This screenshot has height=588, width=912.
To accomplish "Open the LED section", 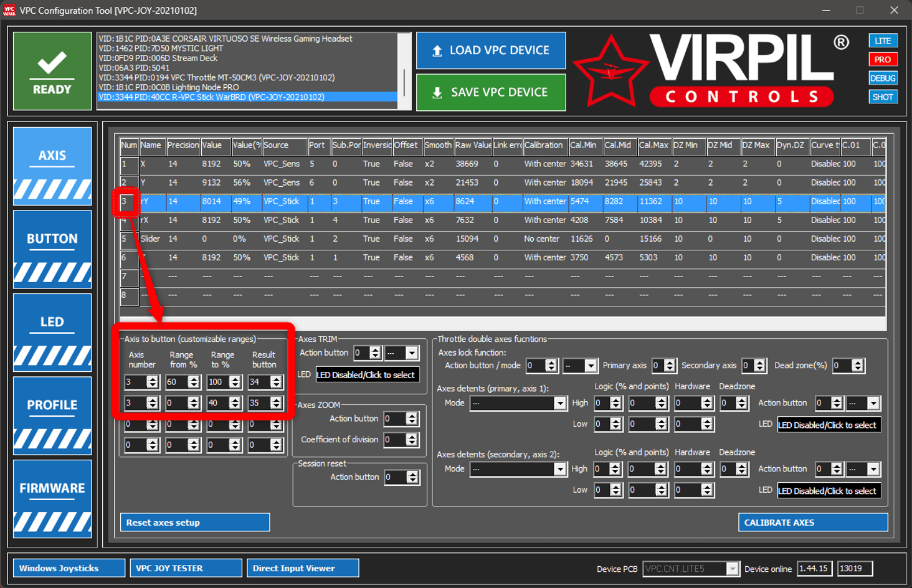I will [x=52, y=332].
